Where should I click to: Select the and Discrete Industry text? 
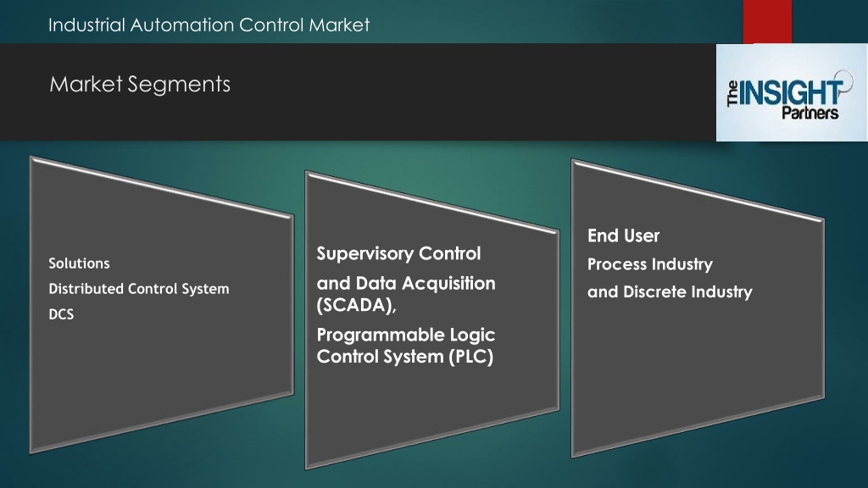(670, 292)
